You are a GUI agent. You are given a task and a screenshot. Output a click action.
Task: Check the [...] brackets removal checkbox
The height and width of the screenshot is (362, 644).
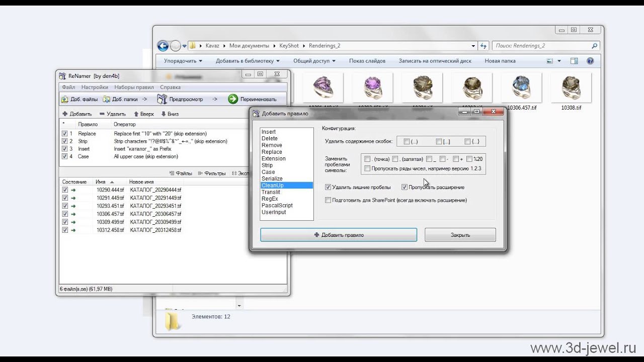[x=439, y=141]
